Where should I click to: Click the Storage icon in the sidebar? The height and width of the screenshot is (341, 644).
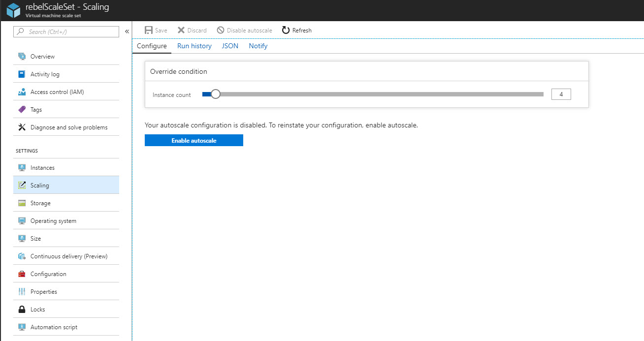(22, 203)
